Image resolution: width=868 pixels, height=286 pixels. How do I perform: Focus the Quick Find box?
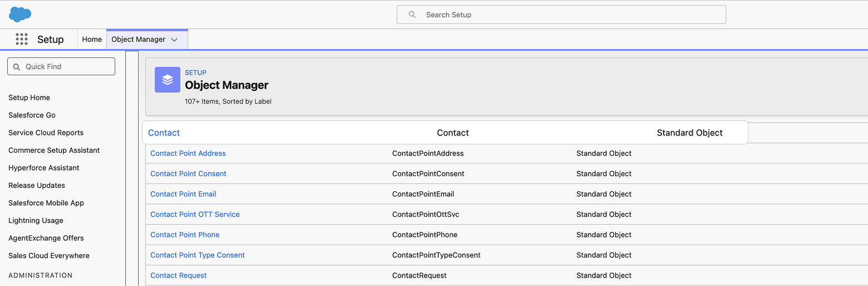pyautogui.click(x=61, y=66)
